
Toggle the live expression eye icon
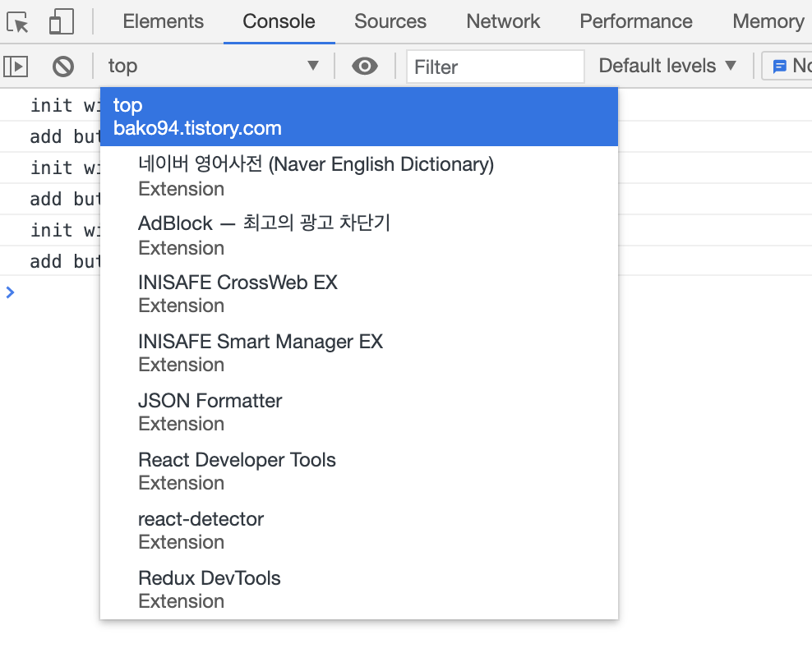click(365, 66)
